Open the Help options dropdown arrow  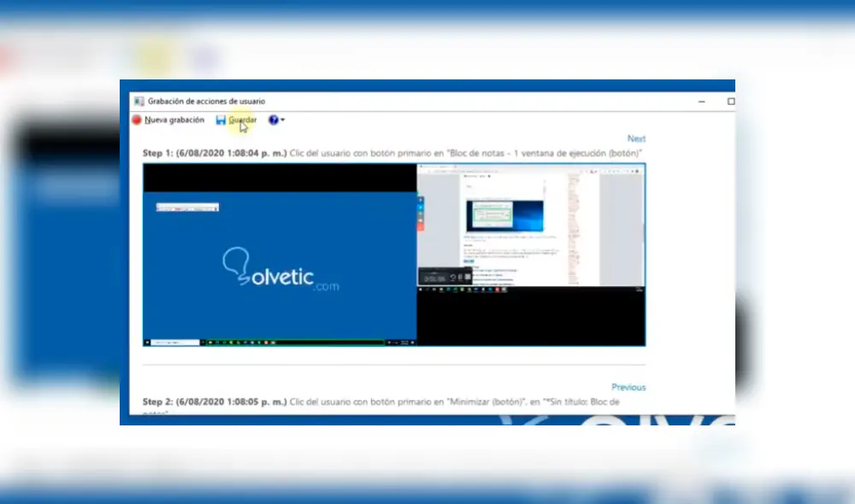coord(281,119)
